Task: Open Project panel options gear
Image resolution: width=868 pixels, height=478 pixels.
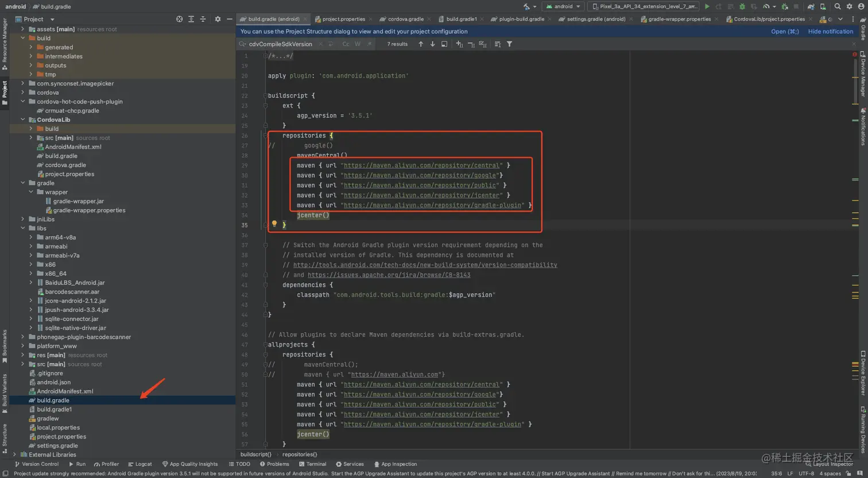Action: click(218, 19)
